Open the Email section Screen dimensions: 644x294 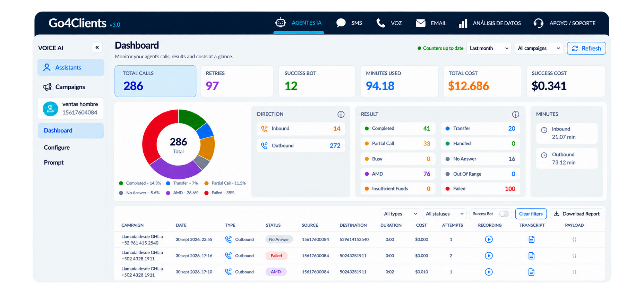click(x=431, y=23)
